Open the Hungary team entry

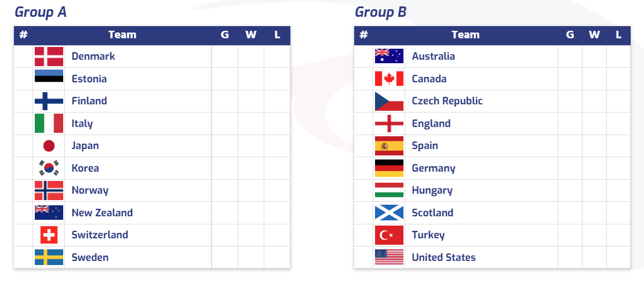(x=432, y=191)
